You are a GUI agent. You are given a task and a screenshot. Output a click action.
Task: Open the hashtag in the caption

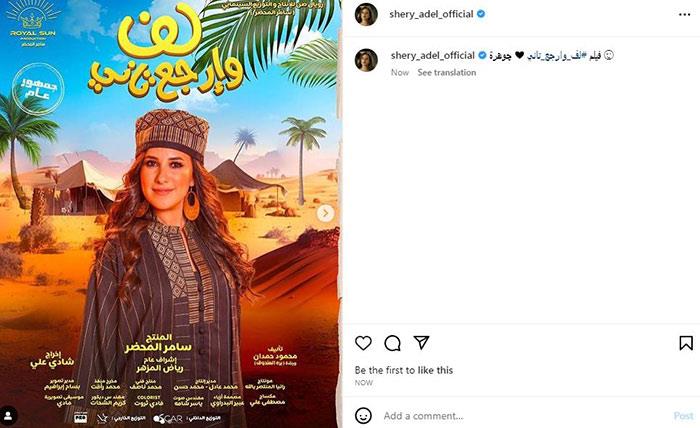(x=557, y=56)
